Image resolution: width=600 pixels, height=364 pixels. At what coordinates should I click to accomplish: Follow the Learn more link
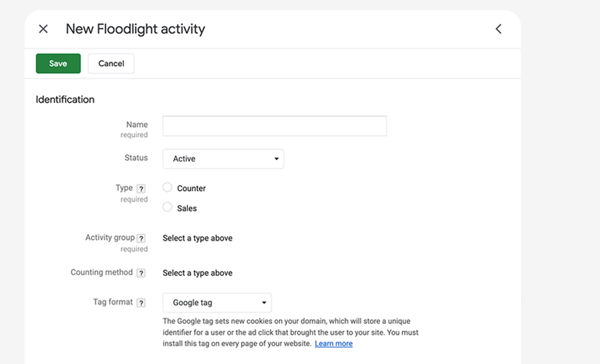(333, 344)
